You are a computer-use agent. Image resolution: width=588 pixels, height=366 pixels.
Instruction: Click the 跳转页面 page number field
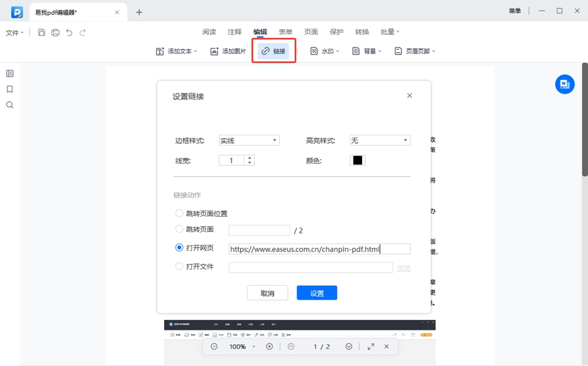259,230
